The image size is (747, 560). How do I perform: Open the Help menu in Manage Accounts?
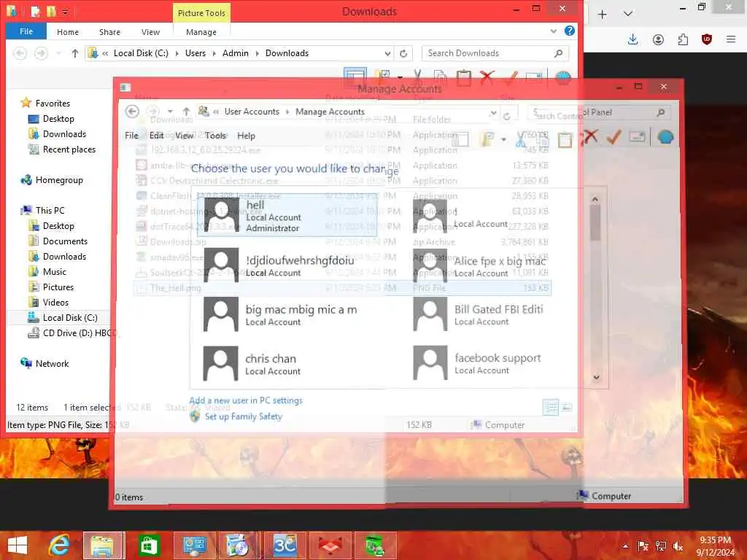click(247, 136)
